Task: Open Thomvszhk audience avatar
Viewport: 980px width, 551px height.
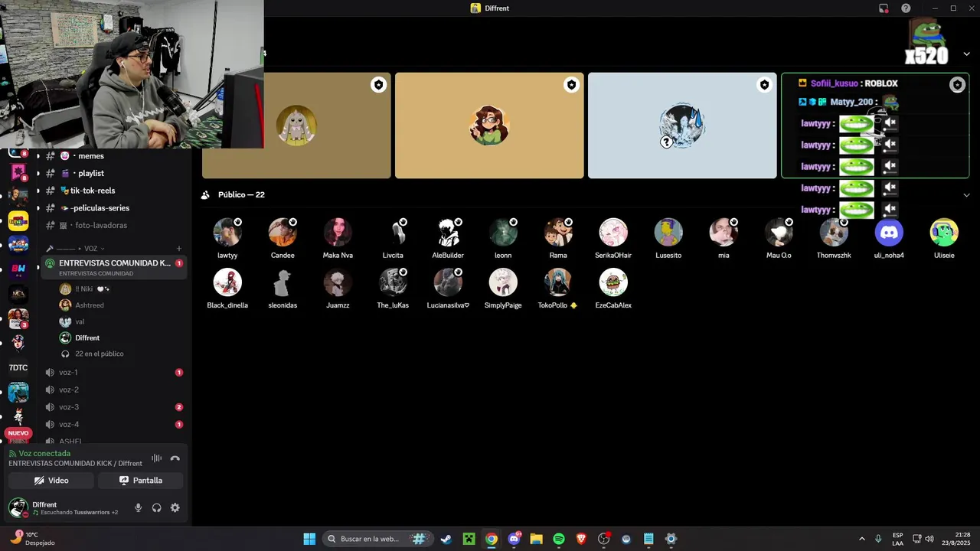Action: 834,232
